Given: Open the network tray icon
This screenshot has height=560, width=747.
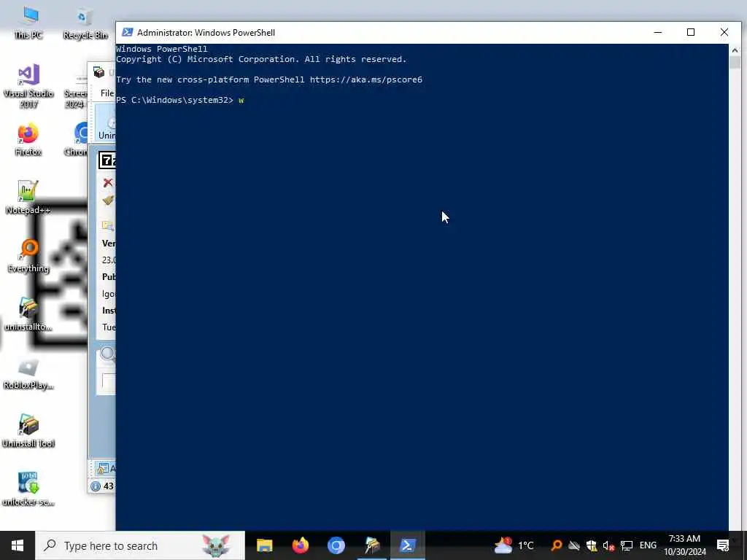Looking at the screenshot, I should point(626,545).
